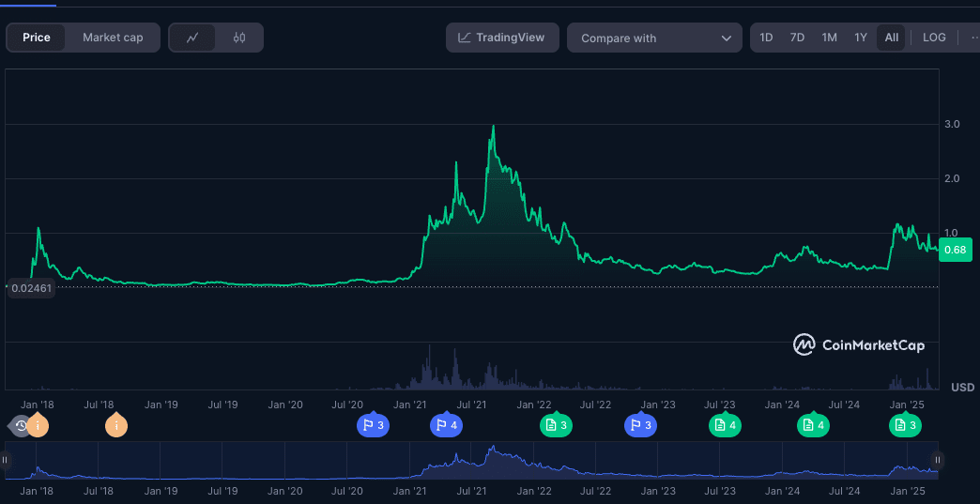Grab the right range slider handle
Viewport: 980px width, 504px height.
point(938,460)
